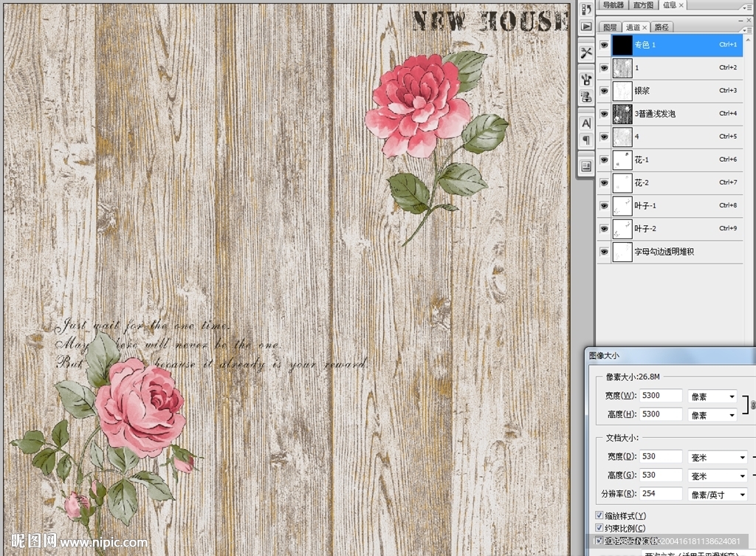This screenshot has height=556, width=756.
Task: Open the Clone Source stamp icon
Action: click(586, 96)
